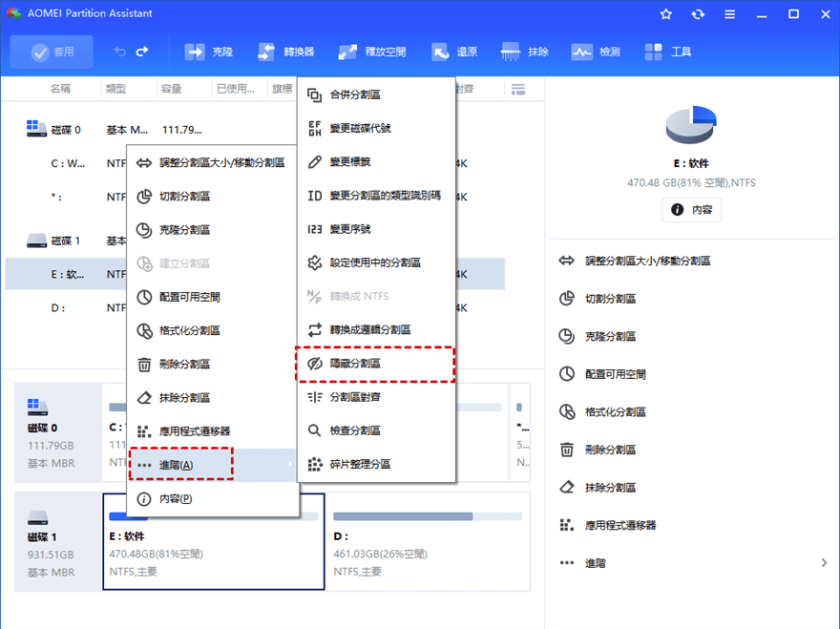Click 配置可用空間 in right panel
This screenshot has height=629, width=840.
(x=602, y=374)
